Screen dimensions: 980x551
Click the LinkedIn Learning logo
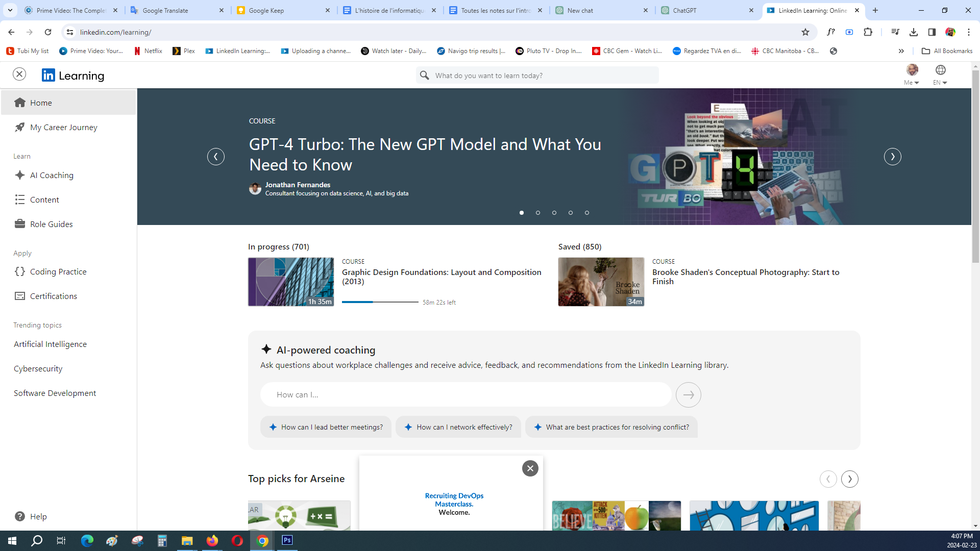coord(73,76)
